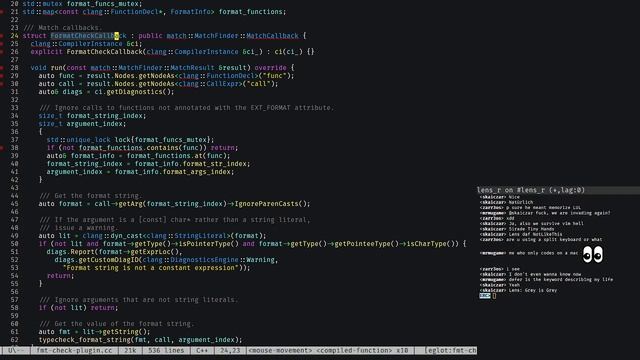Image resolution: width=640 pixels, height=360 pixels.
Task: Click the "func" string literal on line 29
Action: pyautogui.click(x=274, y=76)
